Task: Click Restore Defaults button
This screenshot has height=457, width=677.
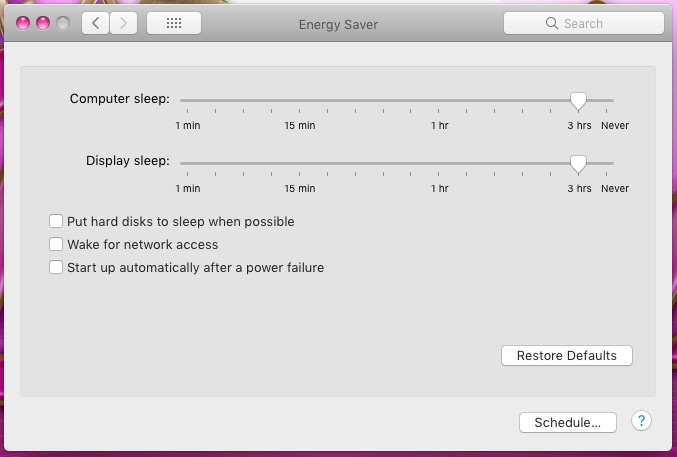Action: [x=567, y=355]
